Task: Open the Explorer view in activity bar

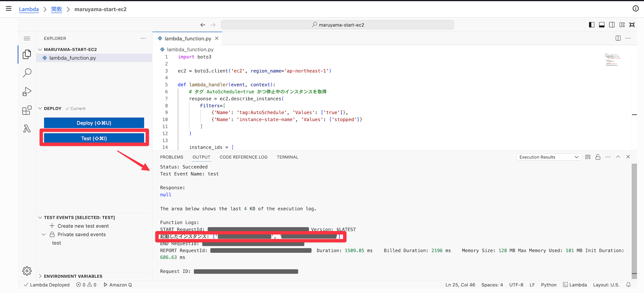Action: tap(27, 54)
